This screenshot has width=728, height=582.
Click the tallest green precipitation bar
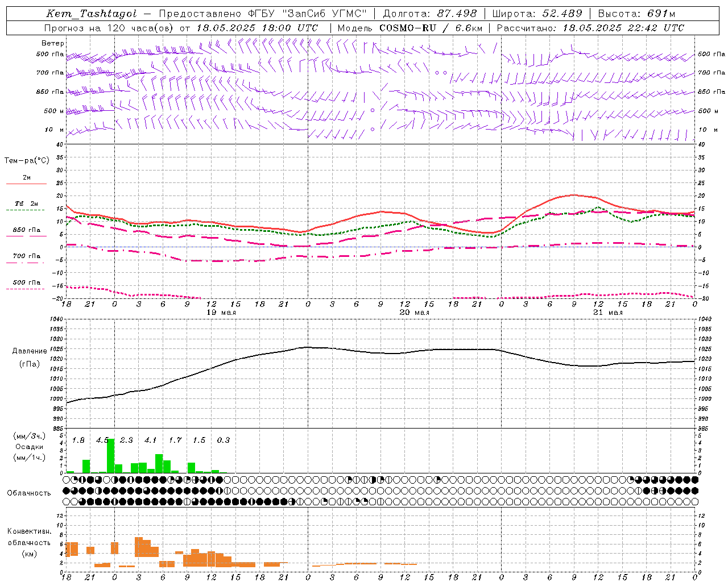click(x=111, y=456)
